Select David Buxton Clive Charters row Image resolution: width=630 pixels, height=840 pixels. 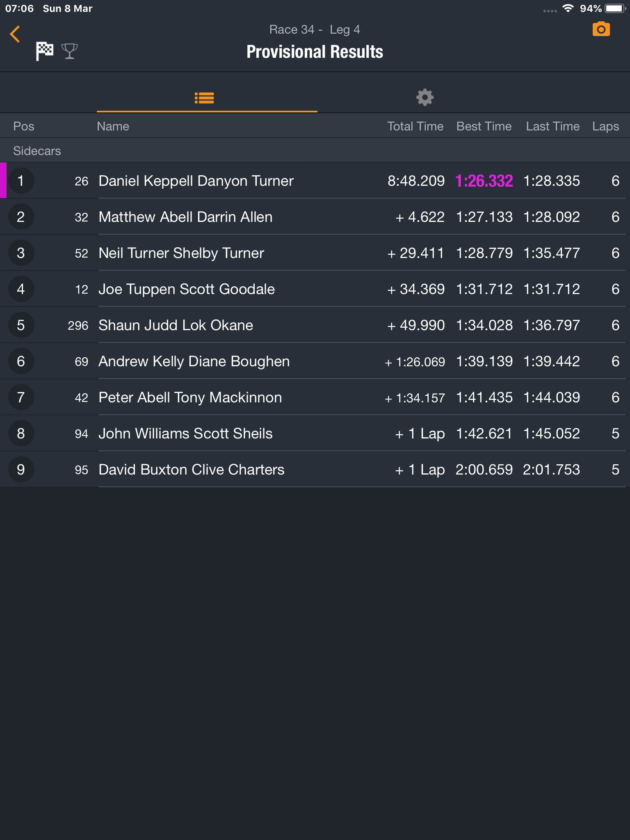pos(315,470)
